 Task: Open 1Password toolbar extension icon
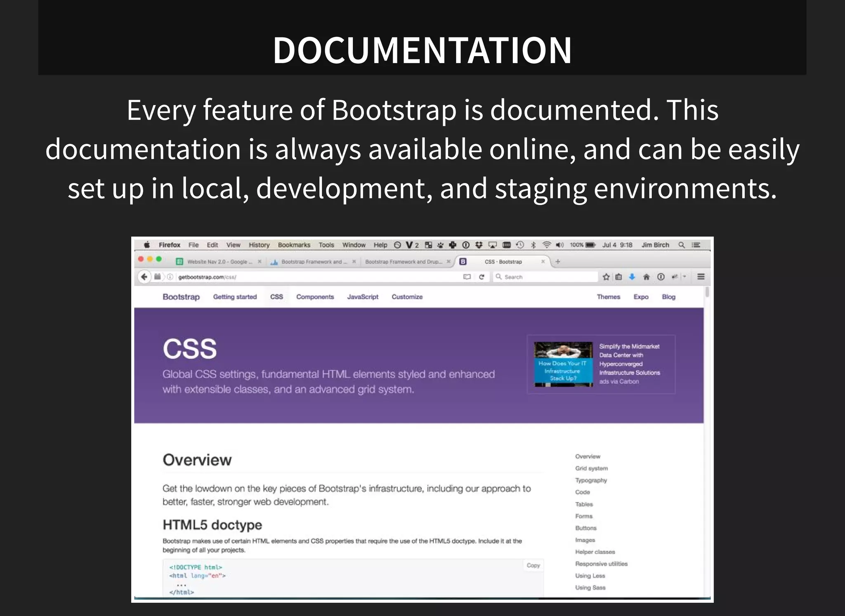click(x=661, y=277)
